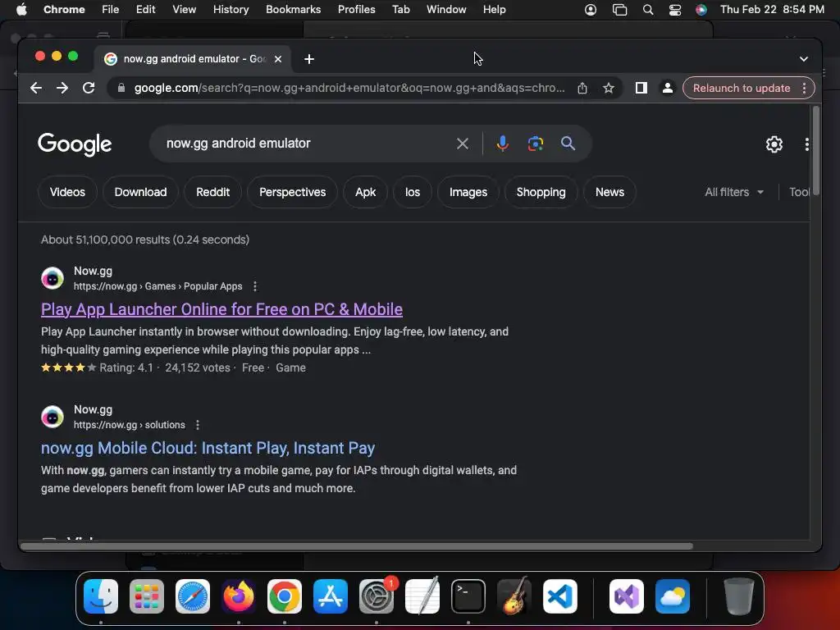Apply the Download filter chip
Screen dimensions: 840x630
140,192
